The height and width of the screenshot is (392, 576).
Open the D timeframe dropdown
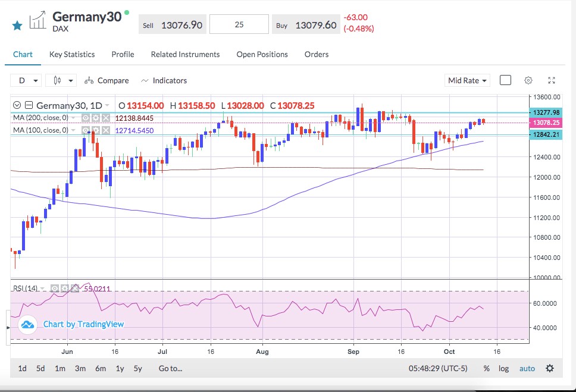point(26,80)
